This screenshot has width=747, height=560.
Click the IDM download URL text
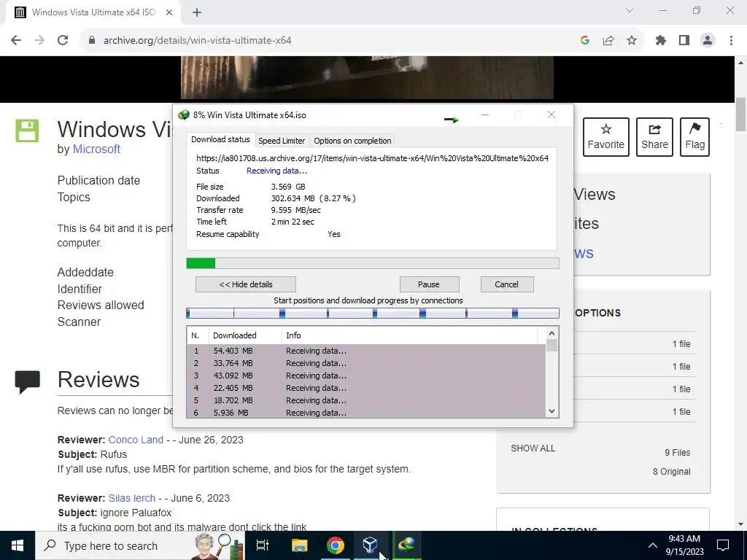373,158
